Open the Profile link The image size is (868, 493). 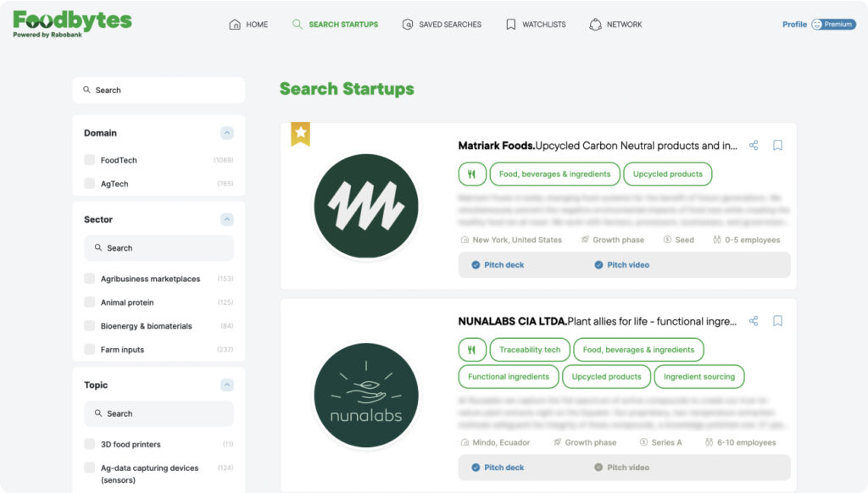pyautogui.click(x=794, y=25)
